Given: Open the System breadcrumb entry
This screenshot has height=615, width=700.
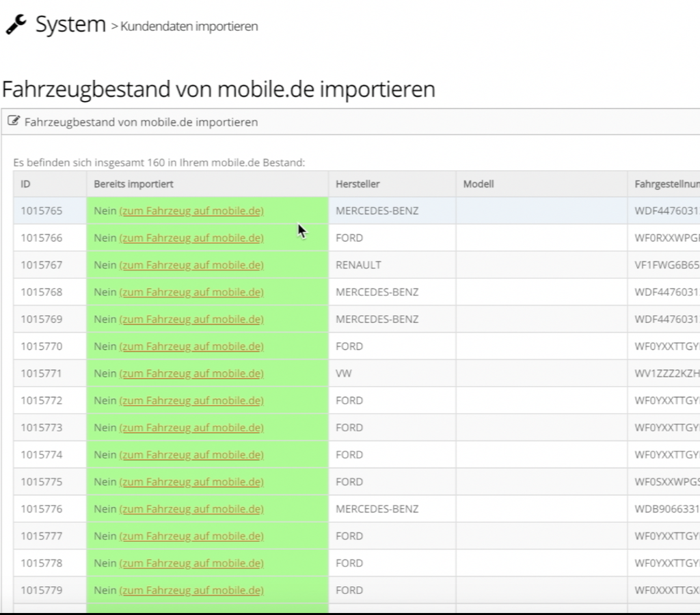Looking at the screenshot, I should [70, 24].
